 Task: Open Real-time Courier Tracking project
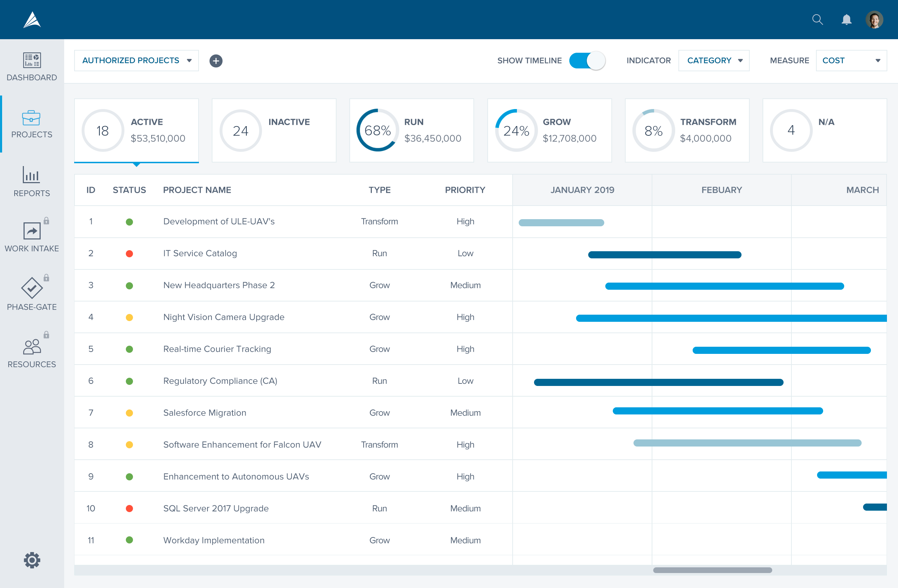coord(217,349)
